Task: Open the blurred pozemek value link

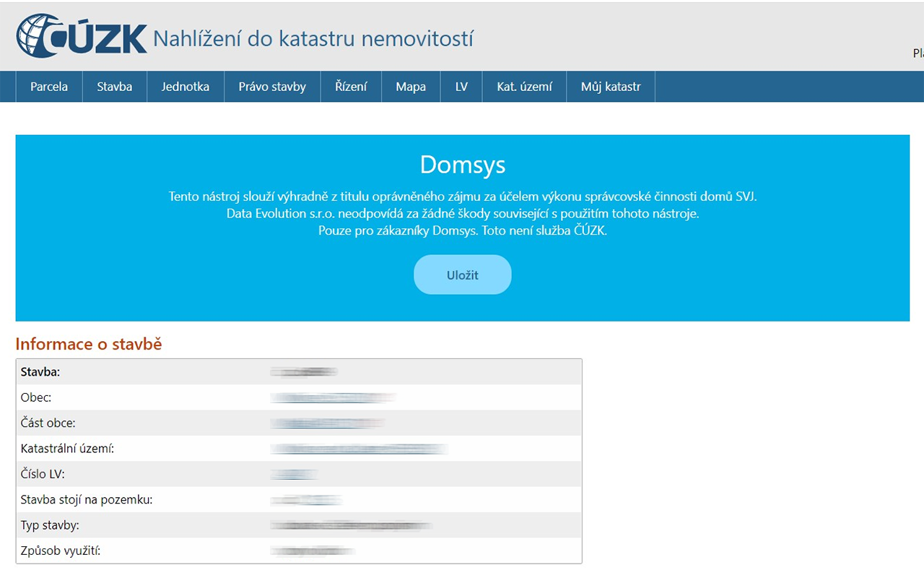Action: coord(306,500)
